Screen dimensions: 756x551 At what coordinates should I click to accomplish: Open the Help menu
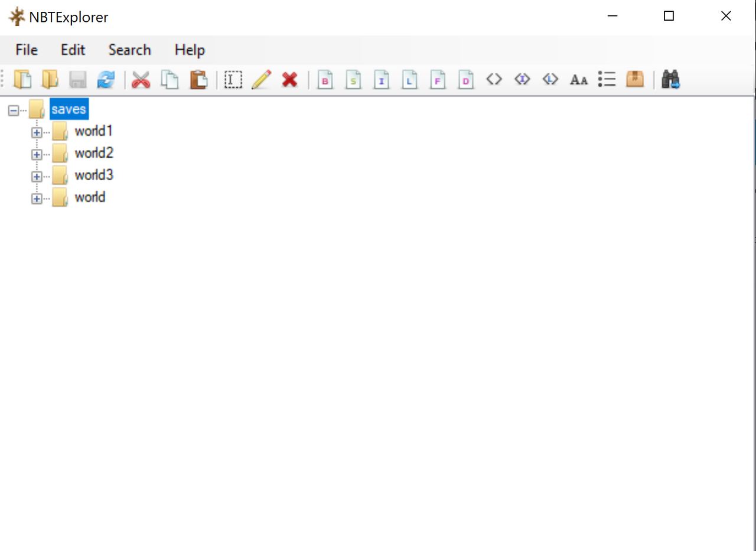click(x=190, y=50)
